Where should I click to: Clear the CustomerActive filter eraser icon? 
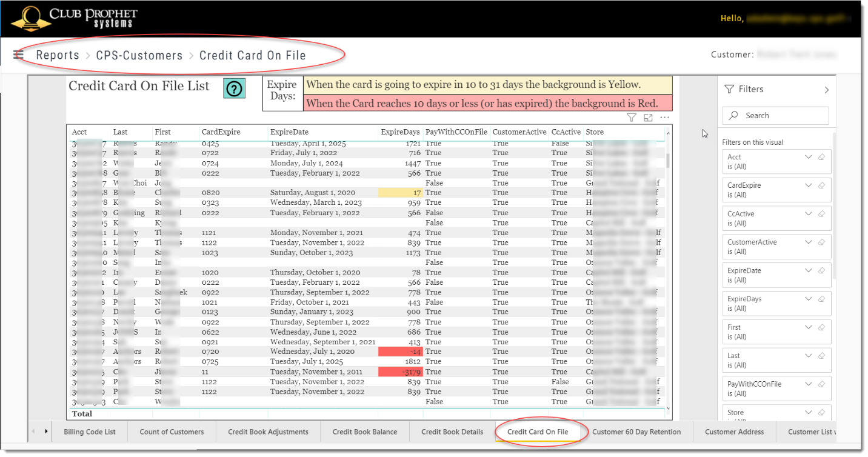pyautogui.click(x=821, y=242)
